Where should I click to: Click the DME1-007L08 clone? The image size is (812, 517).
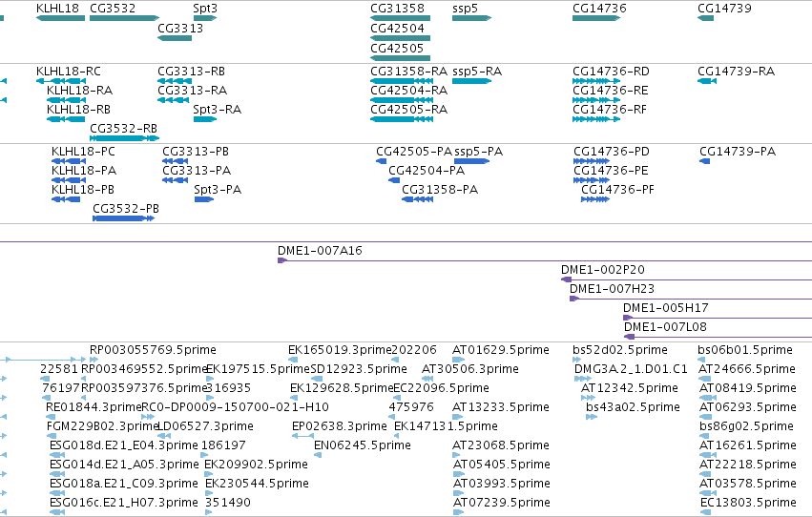(x=718, y=337)
